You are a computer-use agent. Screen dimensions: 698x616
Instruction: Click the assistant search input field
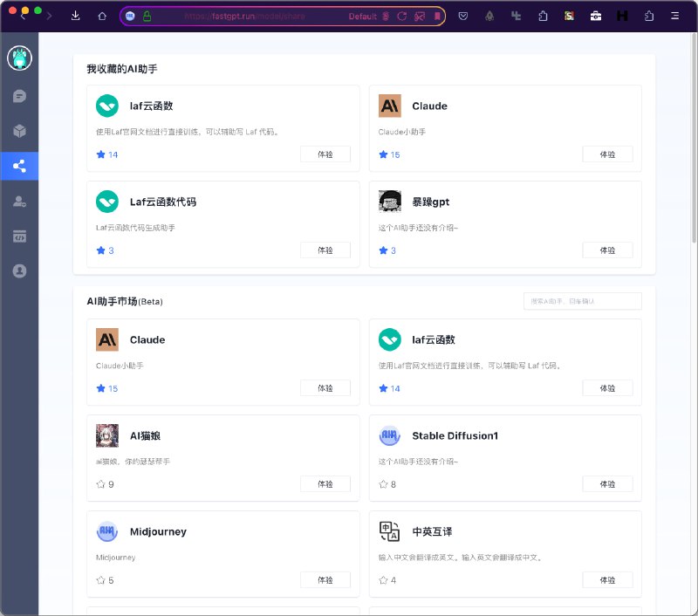582,301
